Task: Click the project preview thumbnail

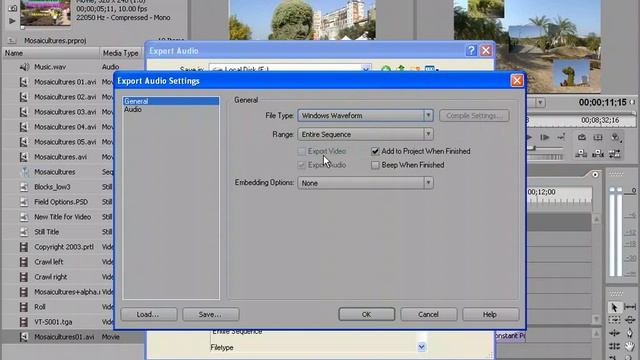Action: coord(46,12)
